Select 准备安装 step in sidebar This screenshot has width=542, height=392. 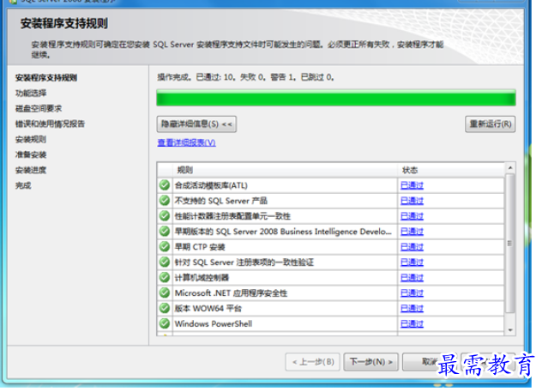point(31,154)
